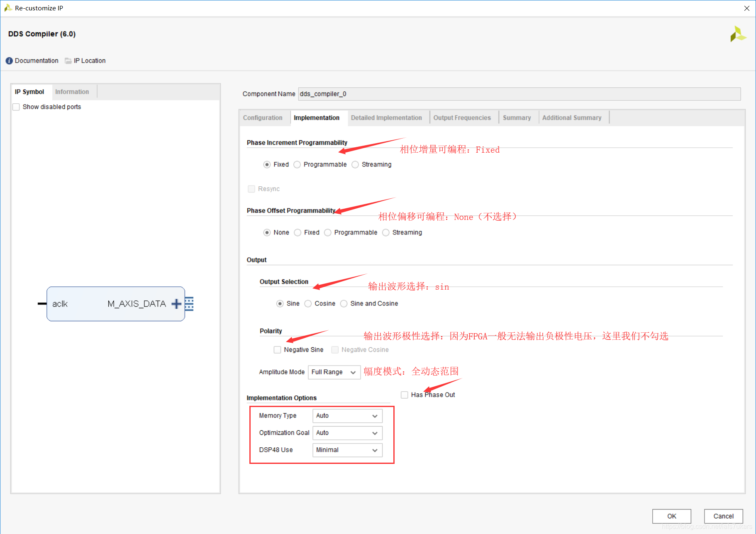
Task: Open Documentation via the info icon
Action: tap(9, 61)
